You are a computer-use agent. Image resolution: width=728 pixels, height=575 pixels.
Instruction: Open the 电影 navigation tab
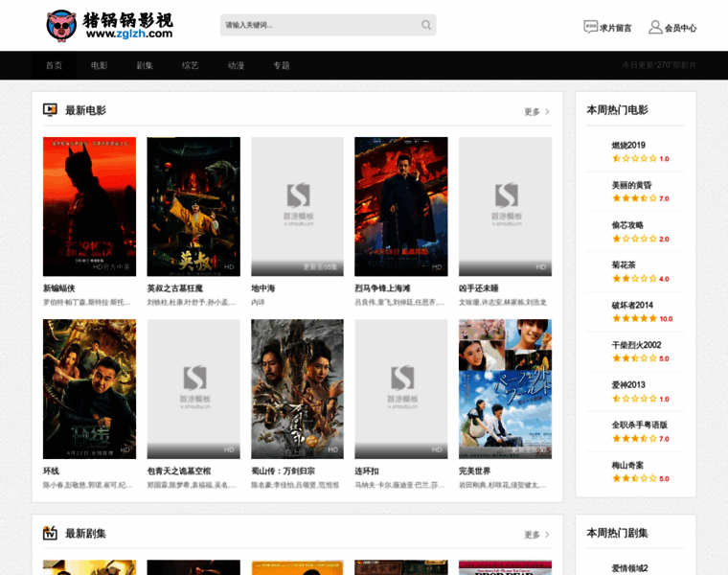[x=100, y=65]
